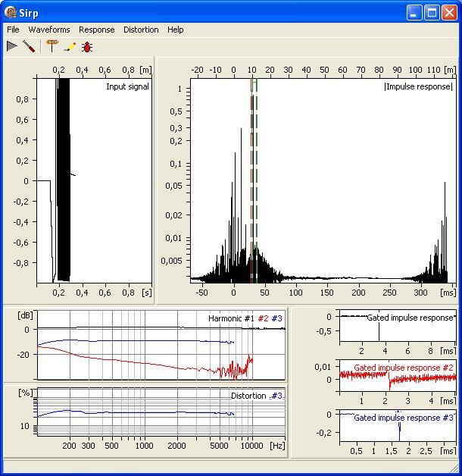
Task: Open the Distortion menu
Action: tap(141, 30)
